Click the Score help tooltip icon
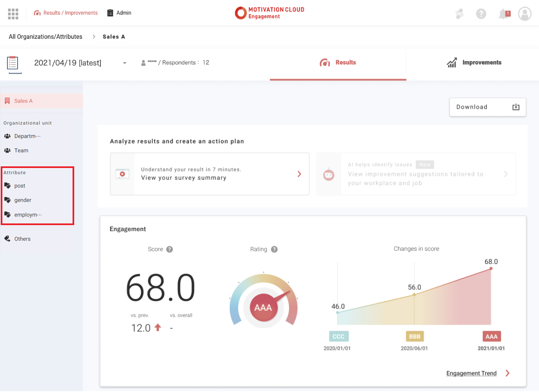The width and height of the screenshot is (539, 392). coord(169,249)
